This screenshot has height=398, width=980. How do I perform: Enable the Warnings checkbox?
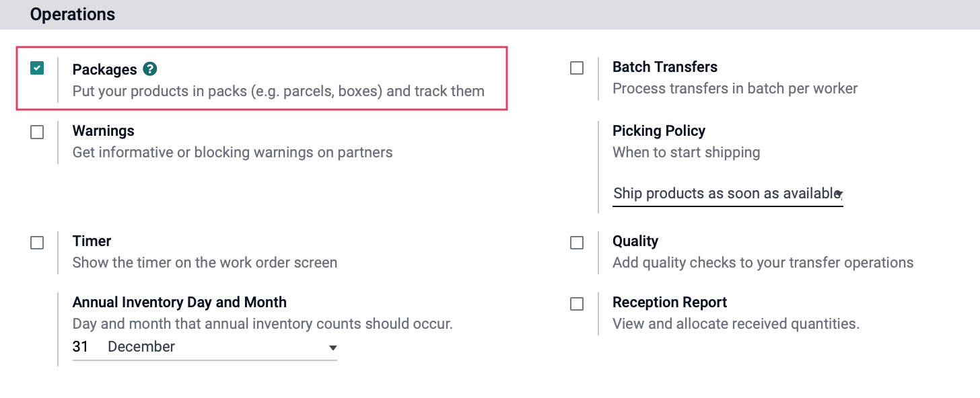[x=37, y=132]
